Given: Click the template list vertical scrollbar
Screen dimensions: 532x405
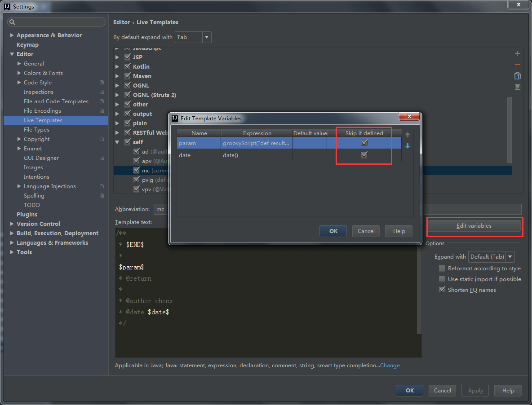Looking at the screenshot, I should pyautogui.click(x=509, y=130).
